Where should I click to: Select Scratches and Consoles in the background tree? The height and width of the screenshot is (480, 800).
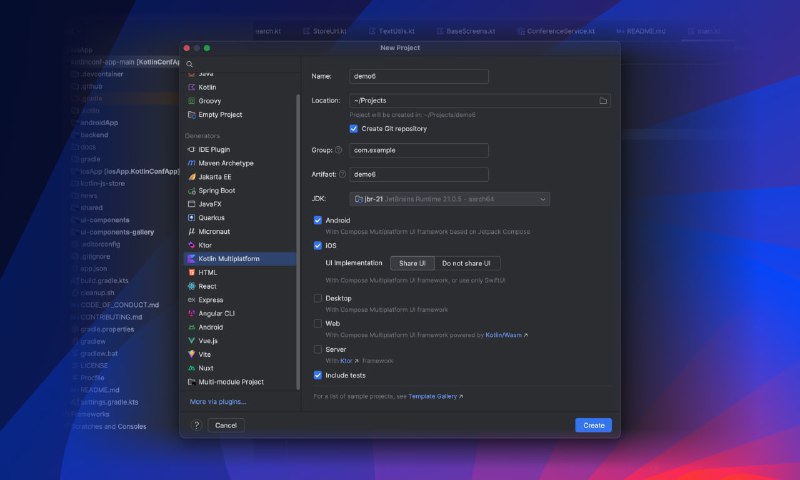[x=109, y=426]
